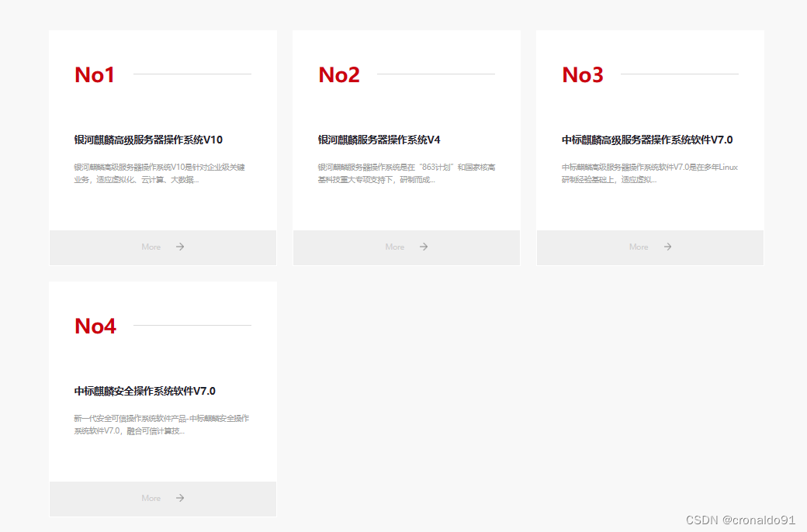Image resolution: width=807 pixels, height=532 pixels.
Task: Click the description mentioning 多年Linux研制经验
Action: (649, 174)
